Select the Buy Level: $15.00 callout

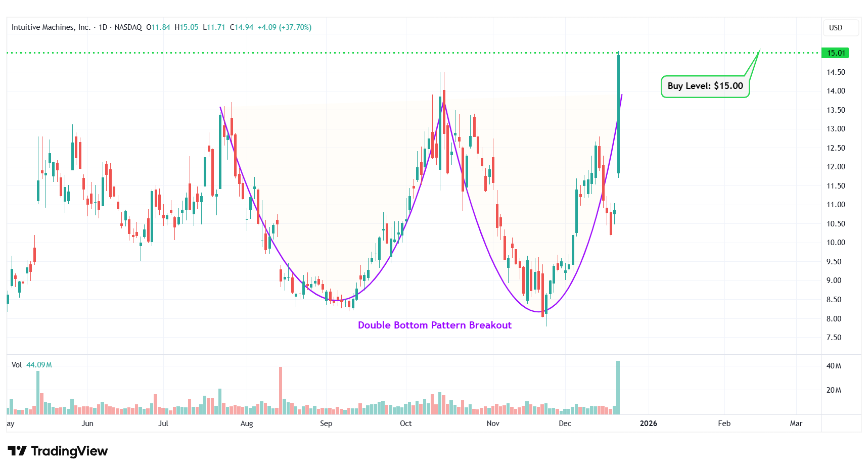click(x=705, y=86)
